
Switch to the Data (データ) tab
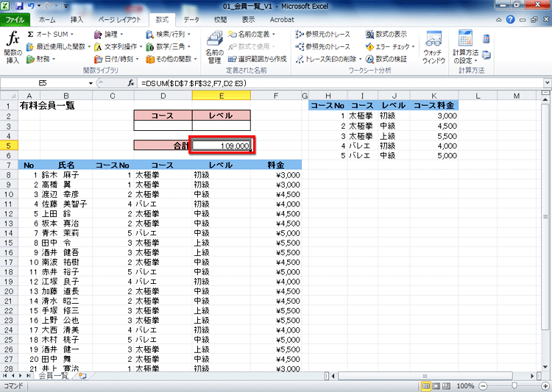[191, 20]
